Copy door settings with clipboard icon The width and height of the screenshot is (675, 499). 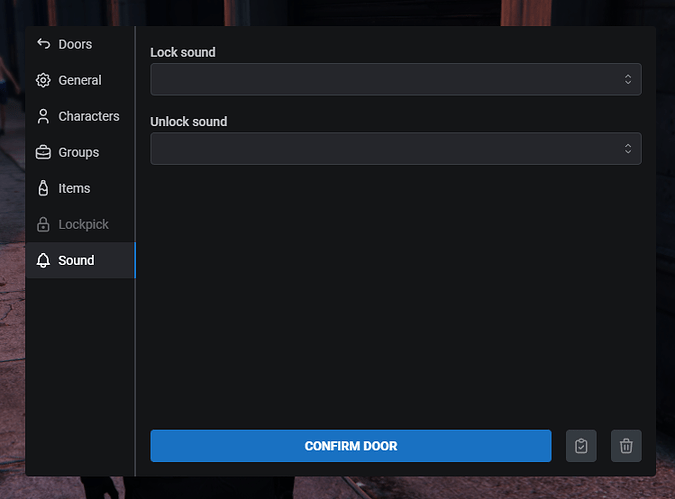pyautogui.click(x=581, y=446)
